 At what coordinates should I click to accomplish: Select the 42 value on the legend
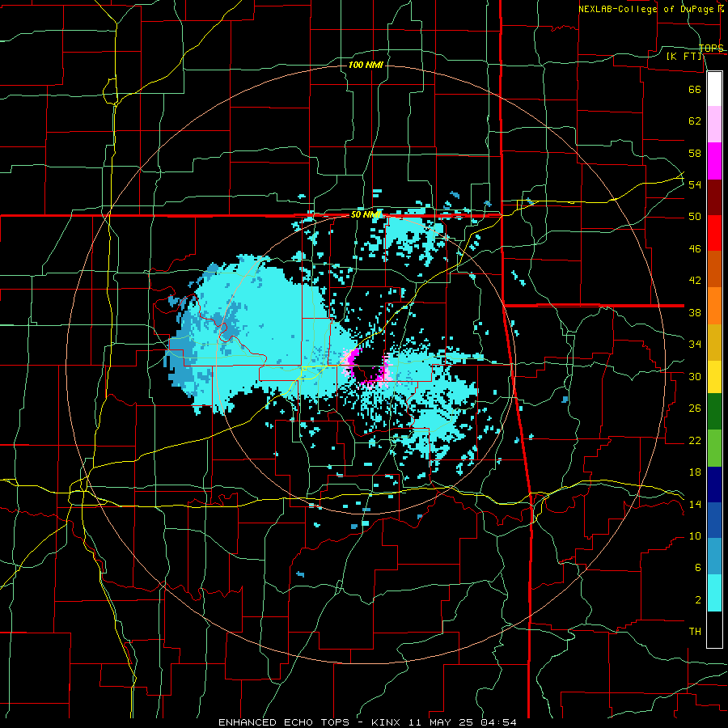tap(695, 281)
